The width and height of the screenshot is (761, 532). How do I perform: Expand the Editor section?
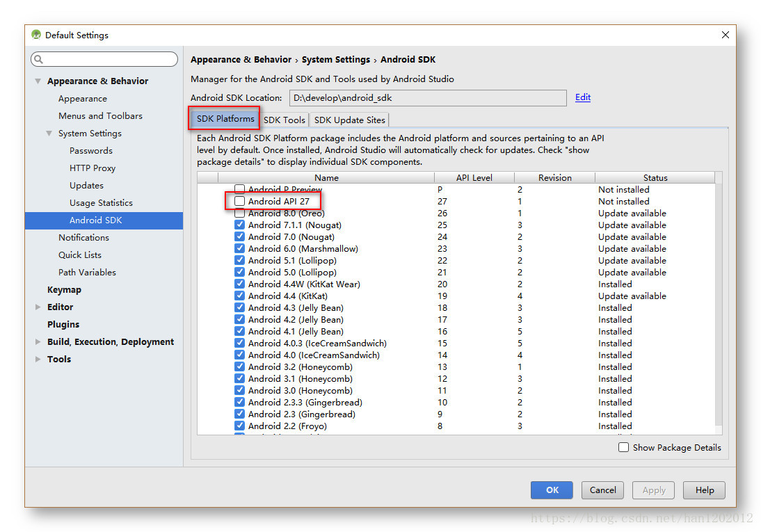coord(38,307)
